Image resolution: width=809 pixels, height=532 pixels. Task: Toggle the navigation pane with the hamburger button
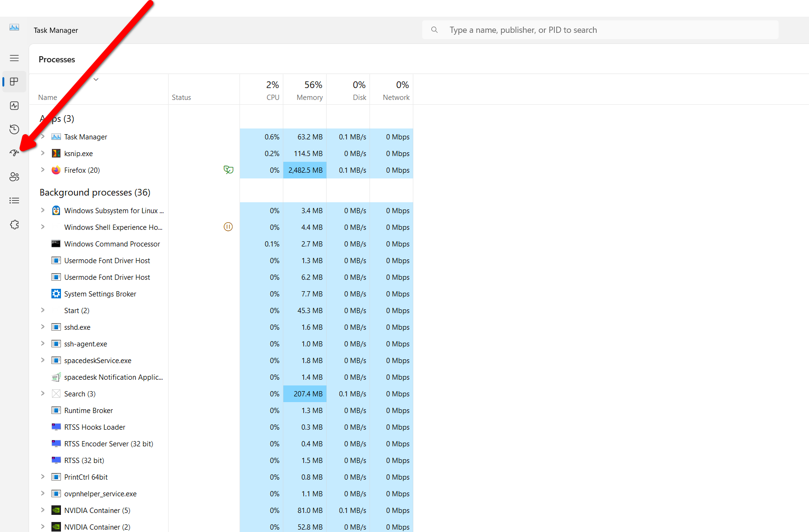point(14,58)
